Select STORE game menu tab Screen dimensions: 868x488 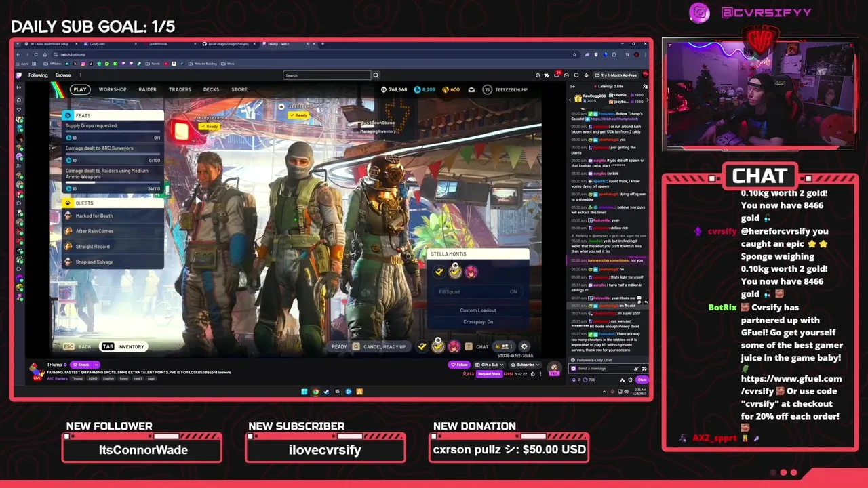click(x=239, y=89)
